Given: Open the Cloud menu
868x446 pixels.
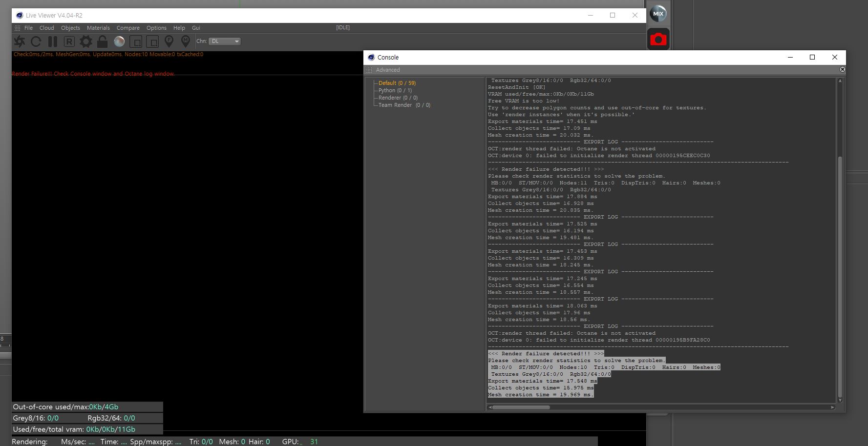Looking at the screenshot, I should click(47, 28).
